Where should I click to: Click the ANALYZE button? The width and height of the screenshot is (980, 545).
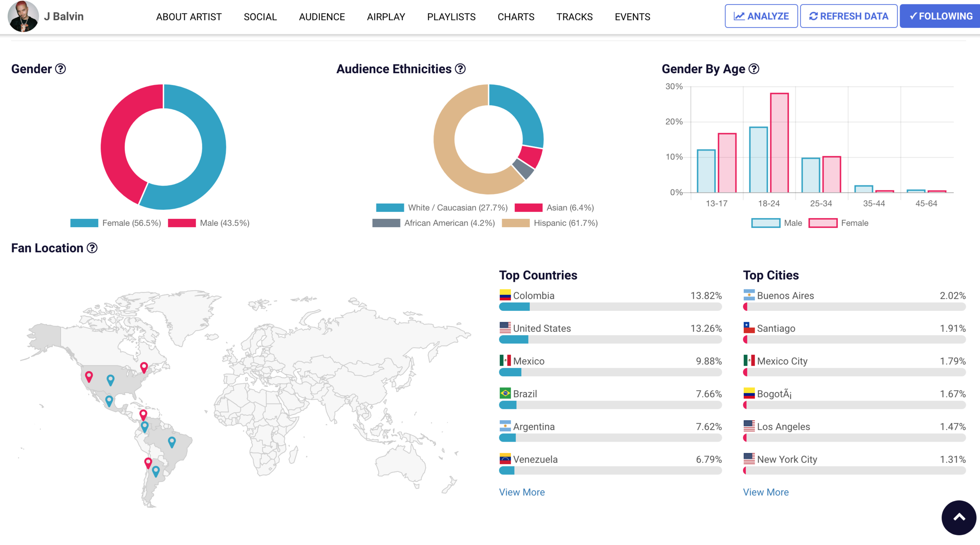[x=761, y=16]
